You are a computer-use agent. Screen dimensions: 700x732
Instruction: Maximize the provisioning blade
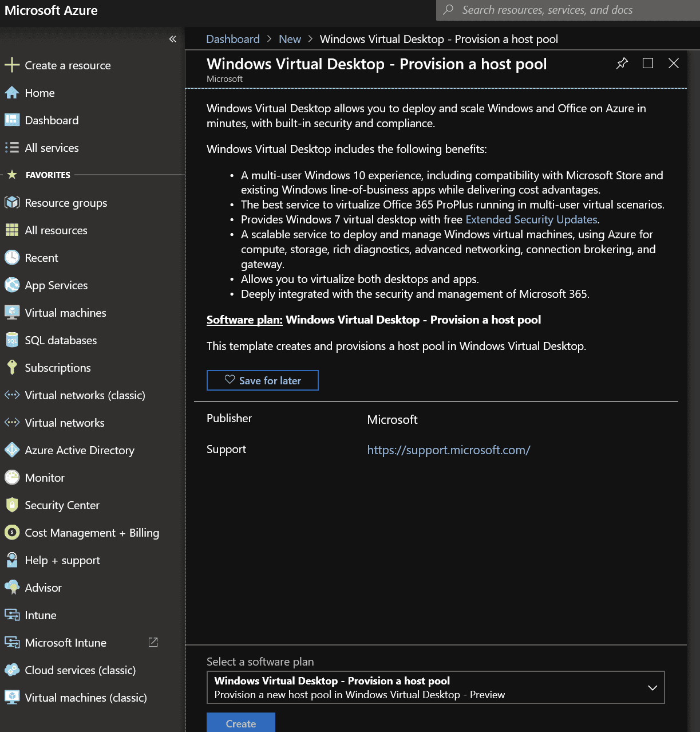(648, 63)
